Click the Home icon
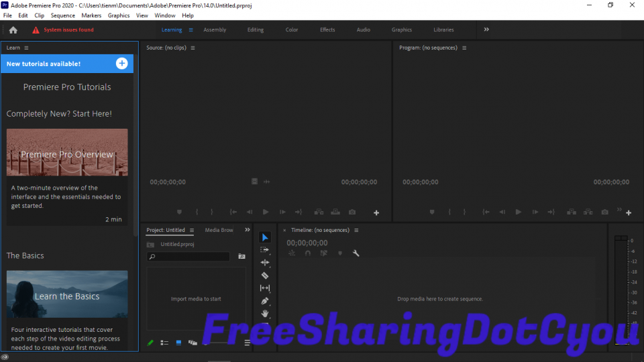Image resolution: width=644 pixels, height=362 pixels. 13,29
